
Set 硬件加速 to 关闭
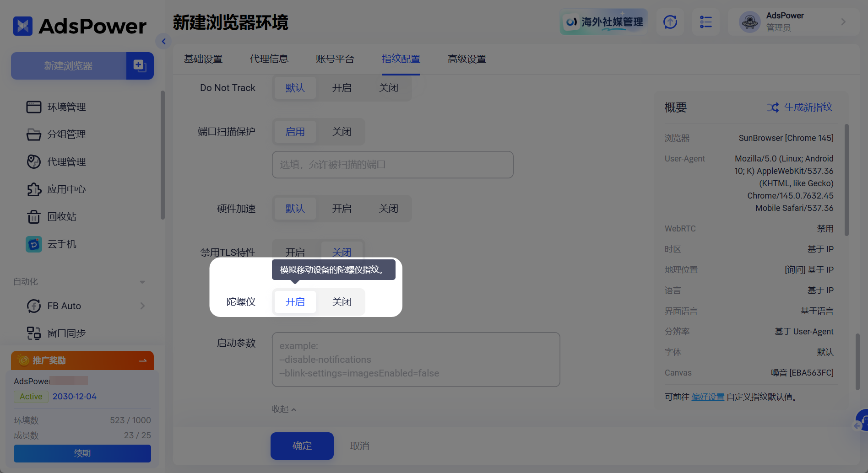(x=389, y=209)
